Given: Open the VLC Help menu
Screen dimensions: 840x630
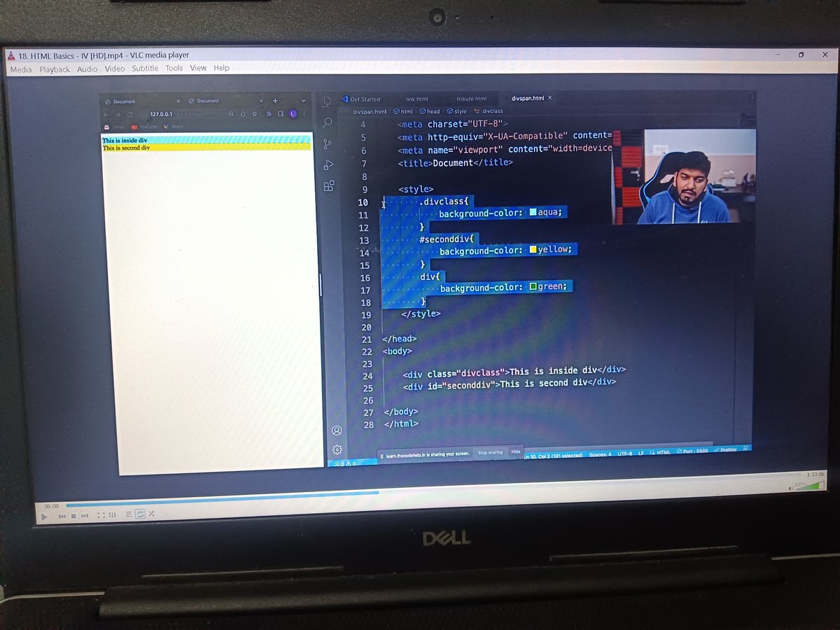Looking at the screenshot, I should coord(221,68).
